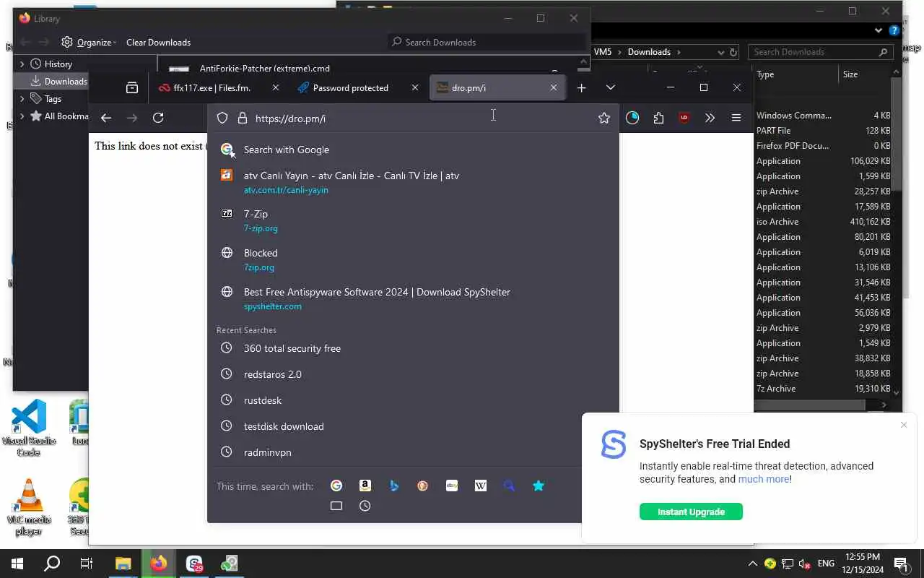Viewport: 924px width, 578px height.
Task: Search this time with eBay
Action: [x=452, y=486]
